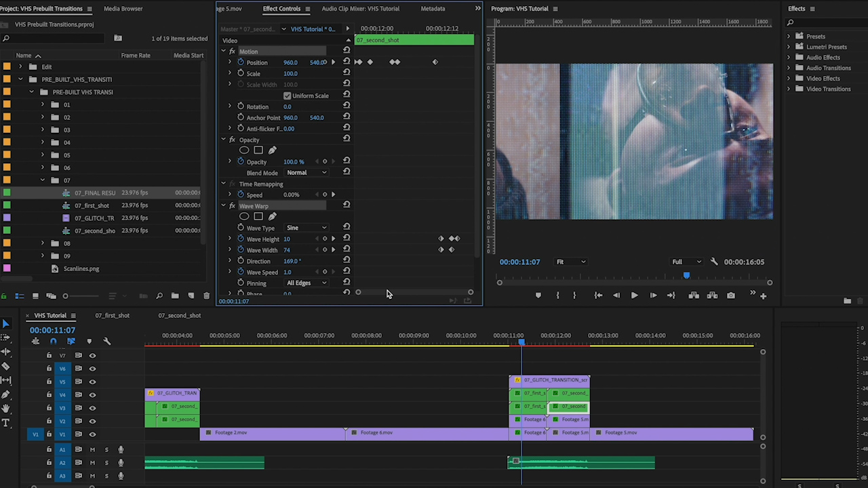Hide the V4 track output
The image size is (868, 488).
[x=92, y=395]
